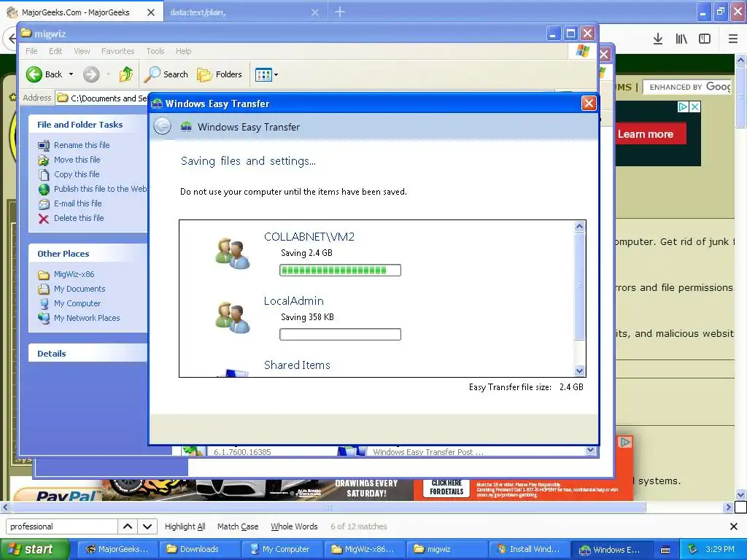Screen dimensions: 747x560
Task: Open Search in migwiz toolbar
Action: [166, 74]
